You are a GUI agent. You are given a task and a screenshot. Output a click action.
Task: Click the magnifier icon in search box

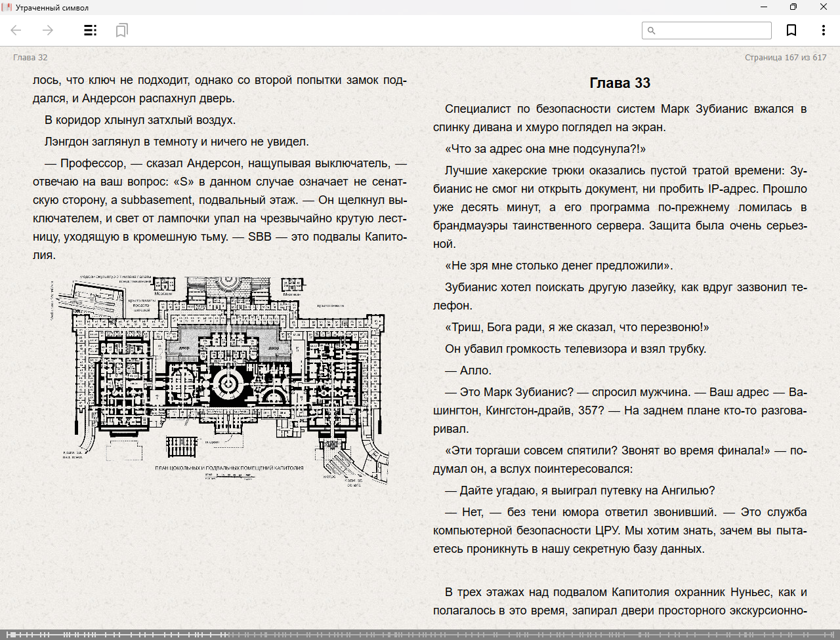click(652, 30)
